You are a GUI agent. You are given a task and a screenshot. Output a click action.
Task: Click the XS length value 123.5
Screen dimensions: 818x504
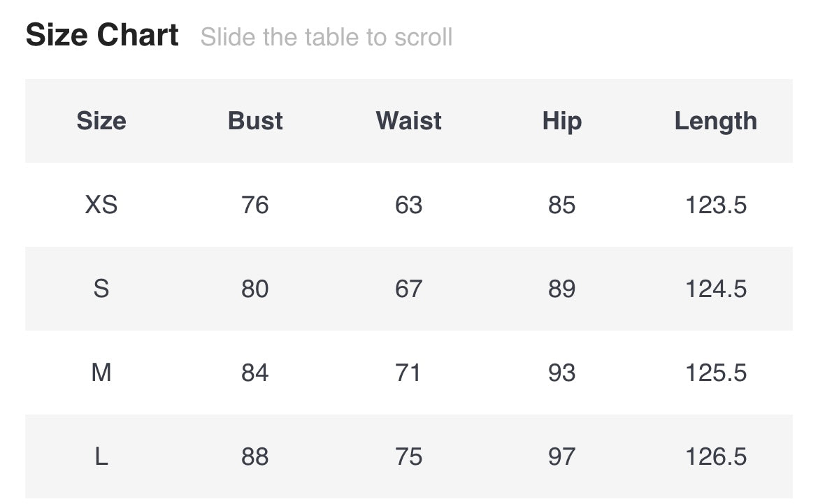tap(716, 205)
